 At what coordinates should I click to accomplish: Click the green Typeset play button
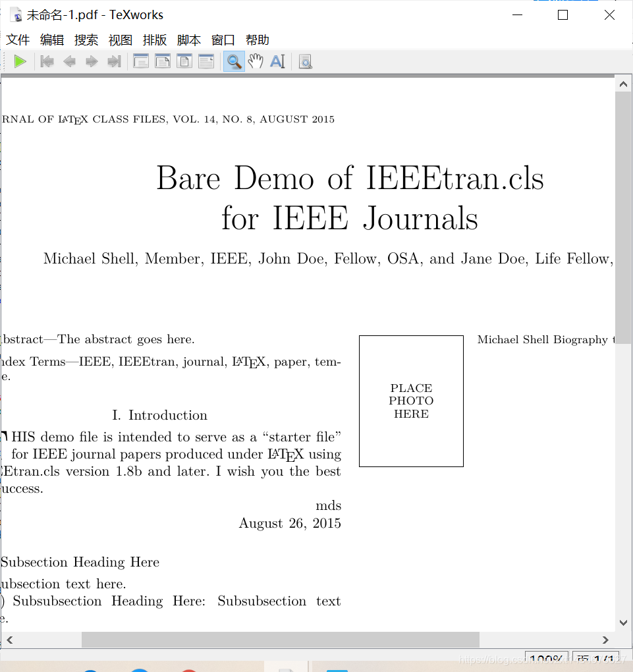coord(20,62)
